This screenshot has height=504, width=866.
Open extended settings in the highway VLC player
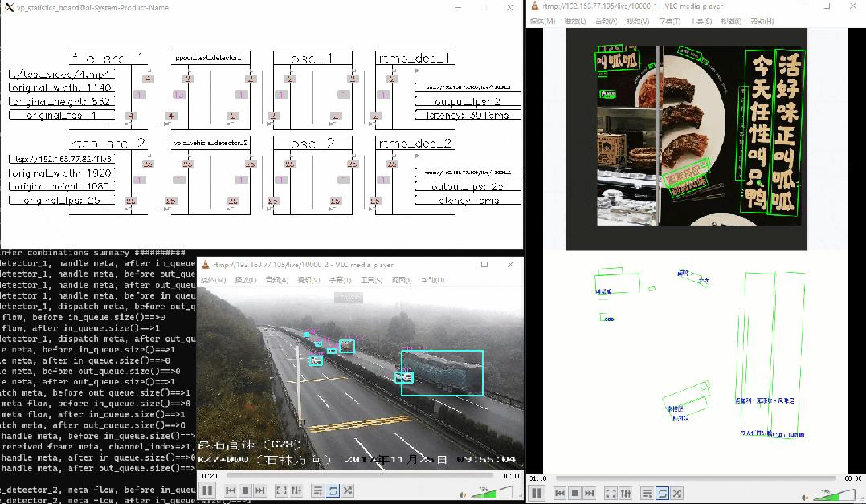(296, 490)
